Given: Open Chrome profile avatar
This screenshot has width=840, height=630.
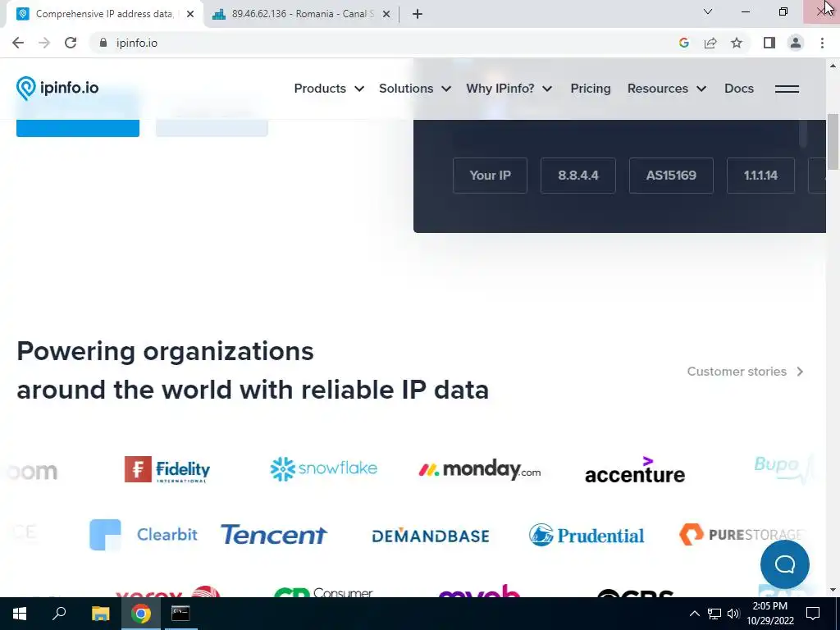Looking at the screenshot, I should [x=796, y=43].
